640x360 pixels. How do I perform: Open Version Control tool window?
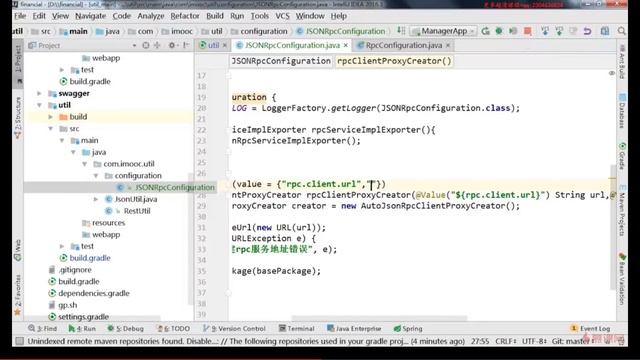pyautogui.click(x=234, y=329)
